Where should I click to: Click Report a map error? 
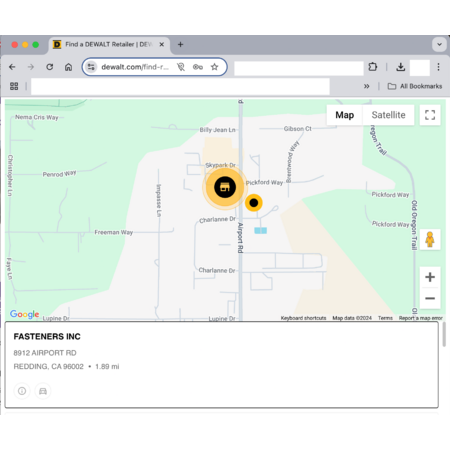pyautogui.click(x=421, y=318)
